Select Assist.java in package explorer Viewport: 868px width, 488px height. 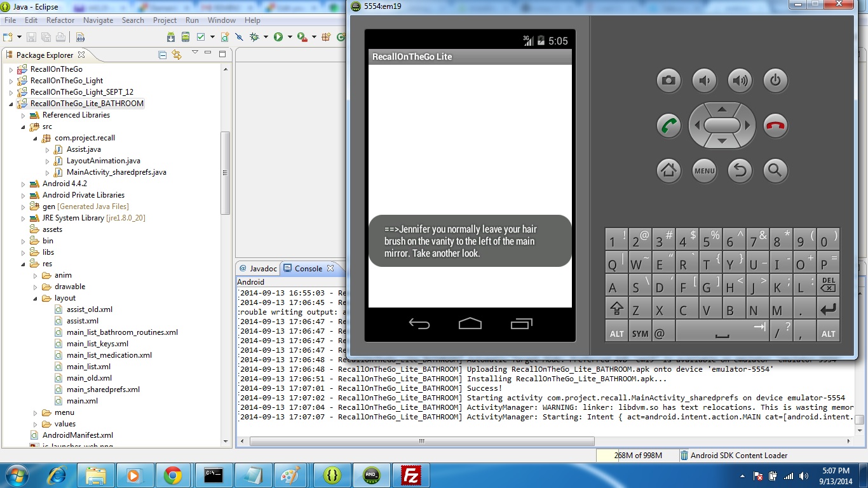click(84, 149)
